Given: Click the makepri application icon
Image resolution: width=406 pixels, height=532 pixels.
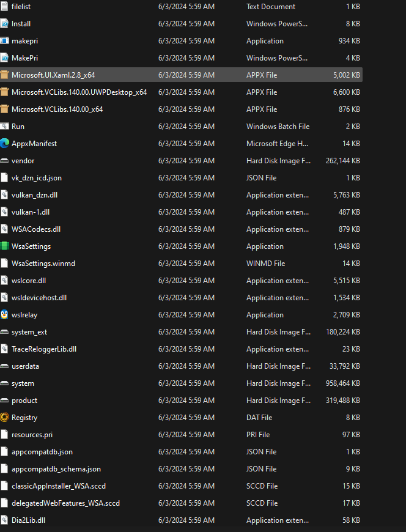Looking at the screenshot, I should tap(4, 41).
